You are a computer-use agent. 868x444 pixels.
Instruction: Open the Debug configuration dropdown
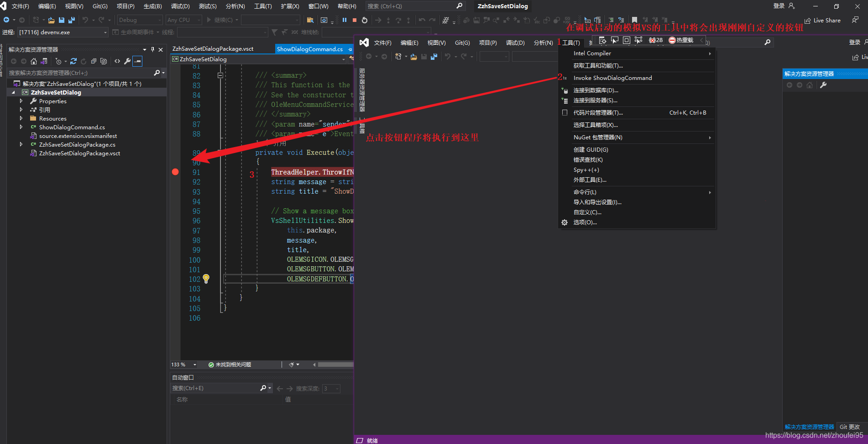140,20
